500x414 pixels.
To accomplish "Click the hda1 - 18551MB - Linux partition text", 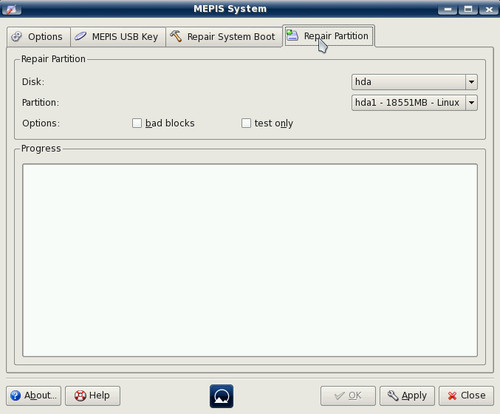I will click(407, 103).
